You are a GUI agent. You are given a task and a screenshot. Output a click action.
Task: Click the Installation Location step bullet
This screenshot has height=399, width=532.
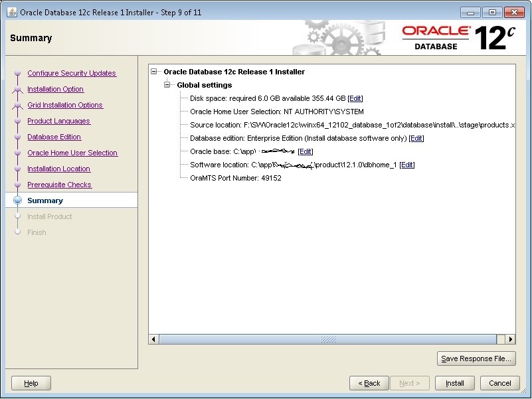(x=18, y=169)
